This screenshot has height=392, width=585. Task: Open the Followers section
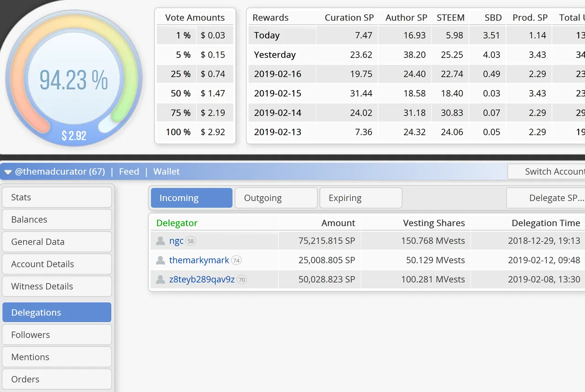[x=57, y=334]
